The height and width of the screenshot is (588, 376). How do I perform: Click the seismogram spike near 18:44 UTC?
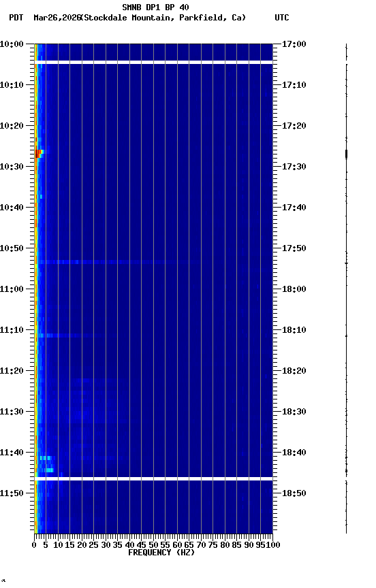[x=346, y=471]
